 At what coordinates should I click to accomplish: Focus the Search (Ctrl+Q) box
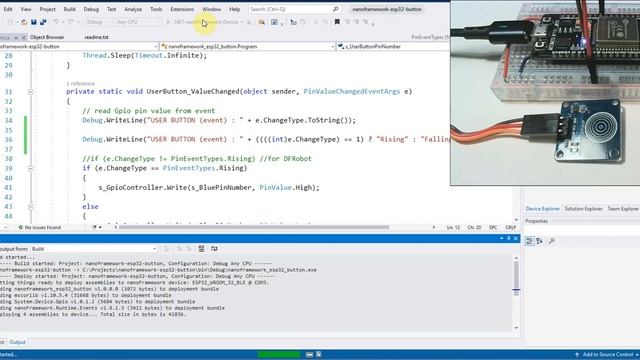coord(294,9)
